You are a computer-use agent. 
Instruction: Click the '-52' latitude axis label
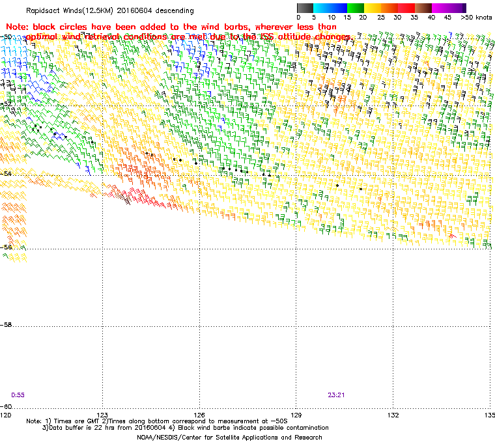[6, 104]
